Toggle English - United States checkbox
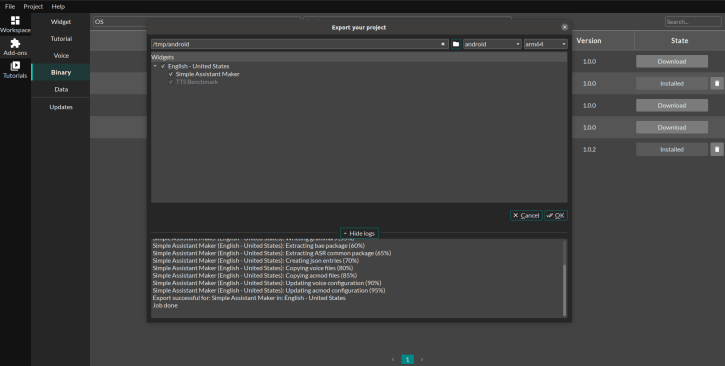Image resolution: width=725 pixels, height=366 pixels. pos(163,67)
